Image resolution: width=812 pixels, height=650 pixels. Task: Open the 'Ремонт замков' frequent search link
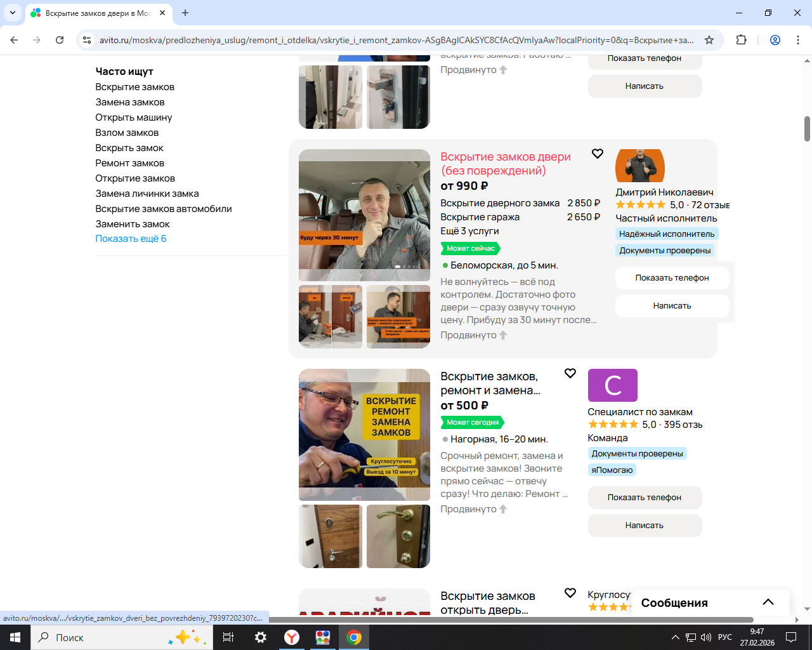pyautogui.click(x=130, y=163)
